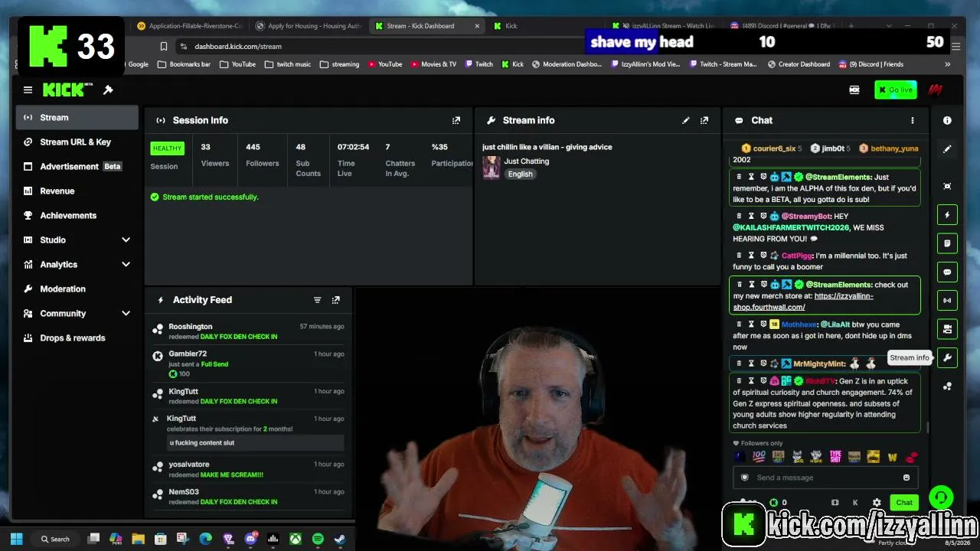
Task: Open the Moderation page
Action: tap(77, 289)
